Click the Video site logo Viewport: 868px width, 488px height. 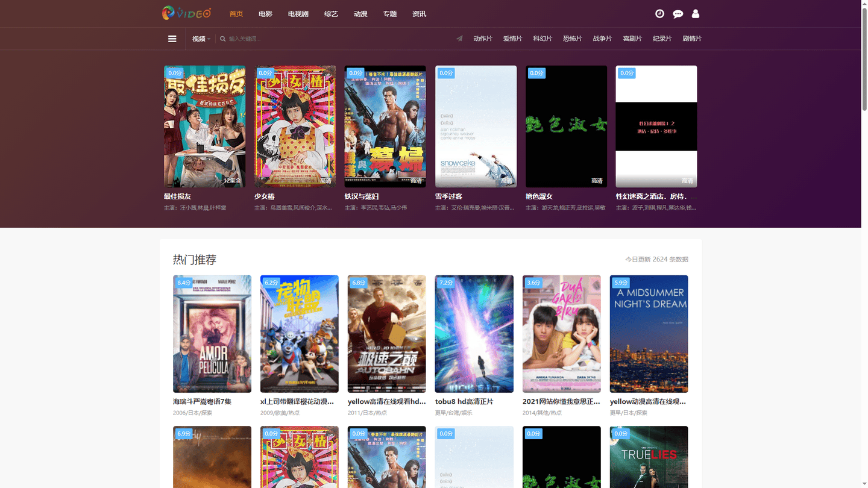coord(186,13)
